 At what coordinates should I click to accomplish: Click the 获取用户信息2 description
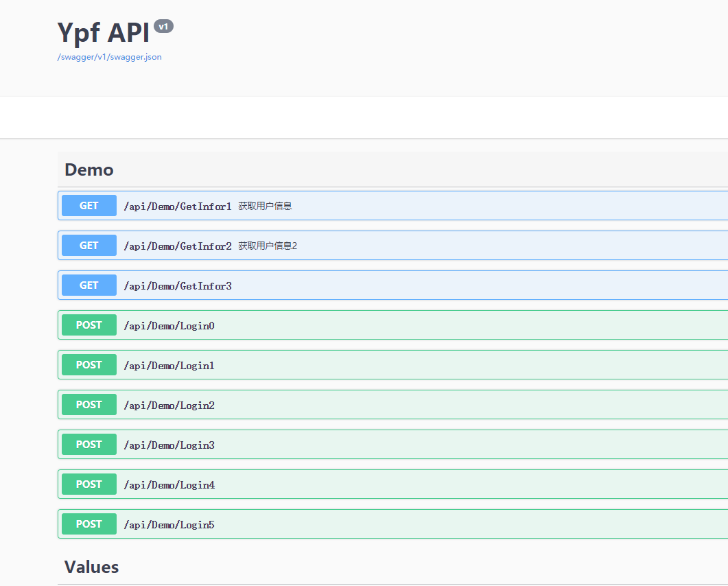tap(268, 246)
